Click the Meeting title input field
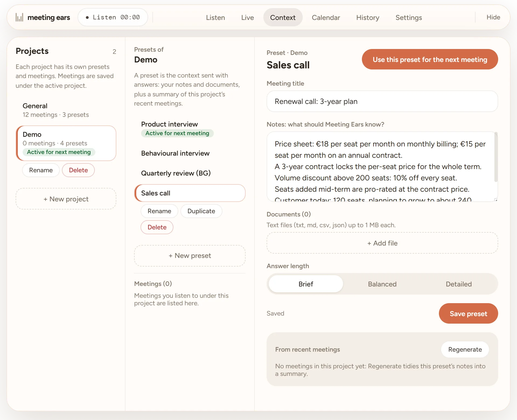This screenshot has height=420, width=517. (x=382, y=101)
